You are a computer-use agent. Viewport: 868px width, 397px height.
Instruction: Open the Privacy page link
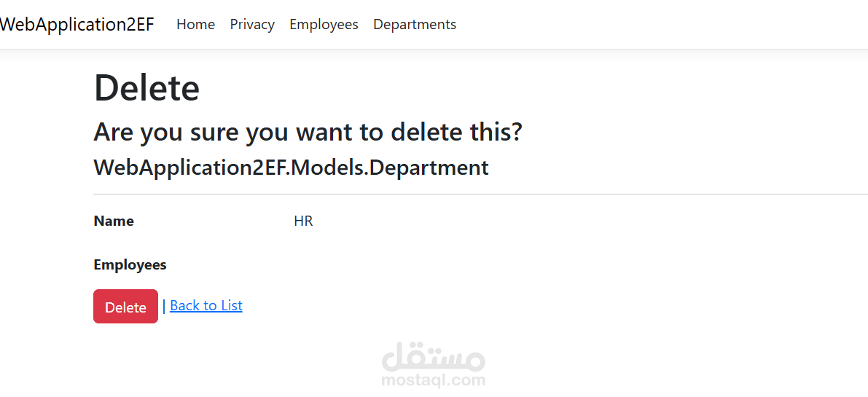[x=252, y=24]
